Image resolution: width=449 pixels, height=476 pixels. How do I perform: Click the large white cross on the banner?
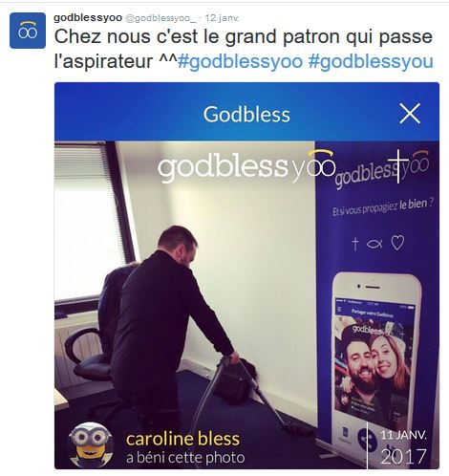(398, 166)
